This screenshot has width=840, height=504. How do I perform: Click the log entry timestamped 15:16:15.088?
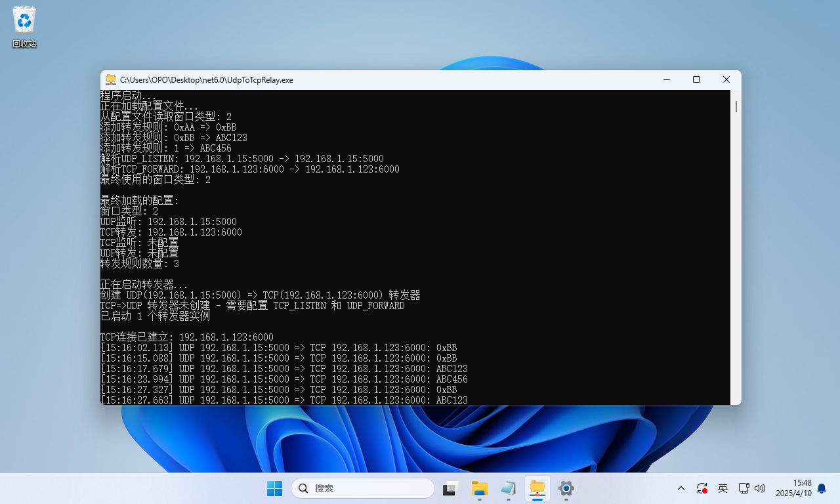(x=279, y=358)
